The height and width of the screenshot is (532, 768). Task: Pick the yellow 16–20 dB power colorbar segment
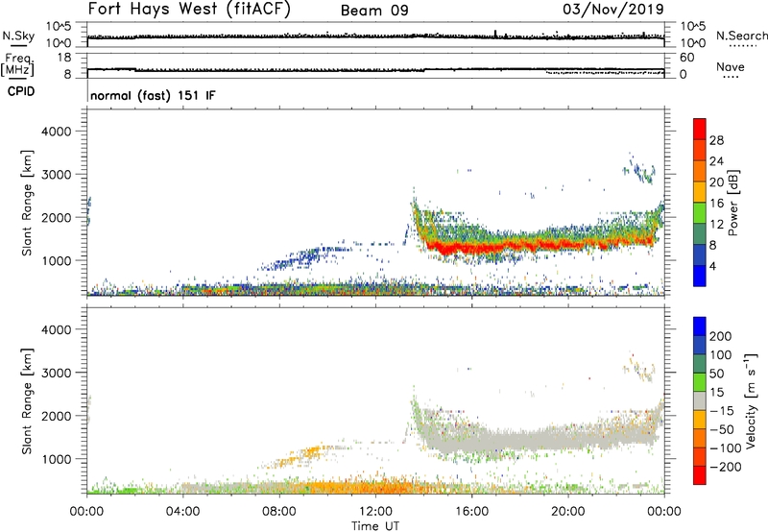click(700, 192)
